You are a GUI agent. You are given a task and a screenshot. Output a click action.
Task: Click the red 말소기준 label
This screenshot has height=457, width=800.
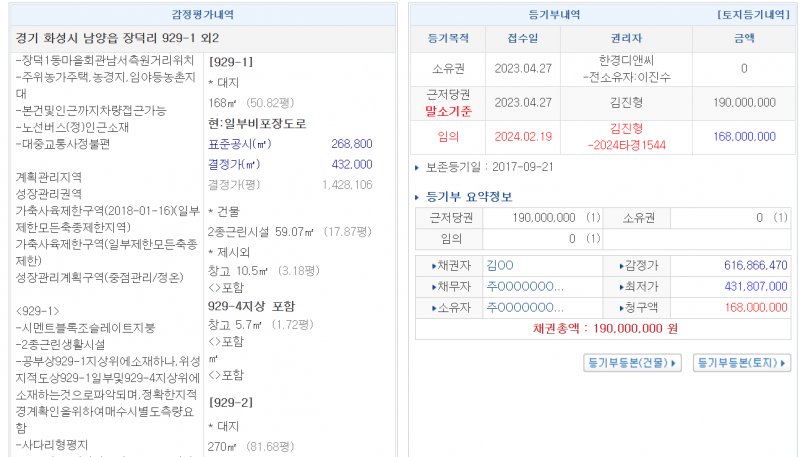pyautogui.click(x=448, y=108)
